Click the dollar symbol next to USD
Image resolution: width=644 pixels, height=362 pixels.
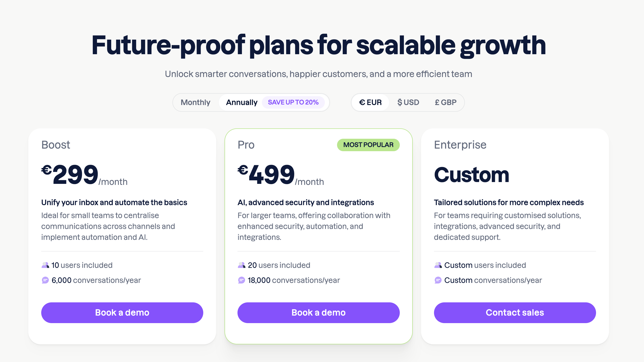click(400, 102)
